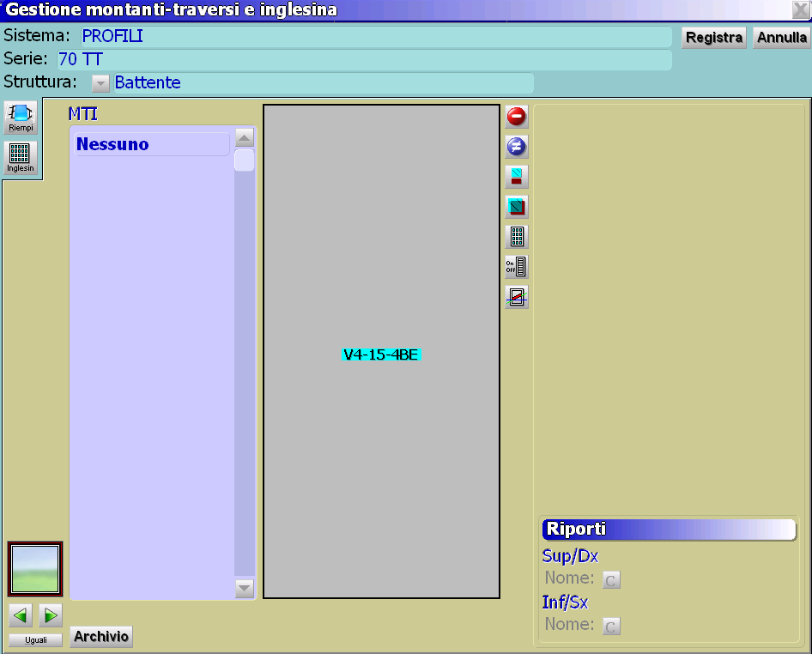This screenshot has height=654, width=812.
Task: Open the Archivio button
Action: tap(101, 636)
